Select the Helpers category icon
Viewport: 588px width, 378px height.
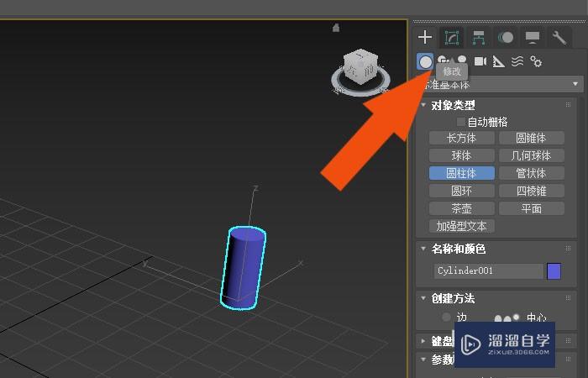(498, 61)
